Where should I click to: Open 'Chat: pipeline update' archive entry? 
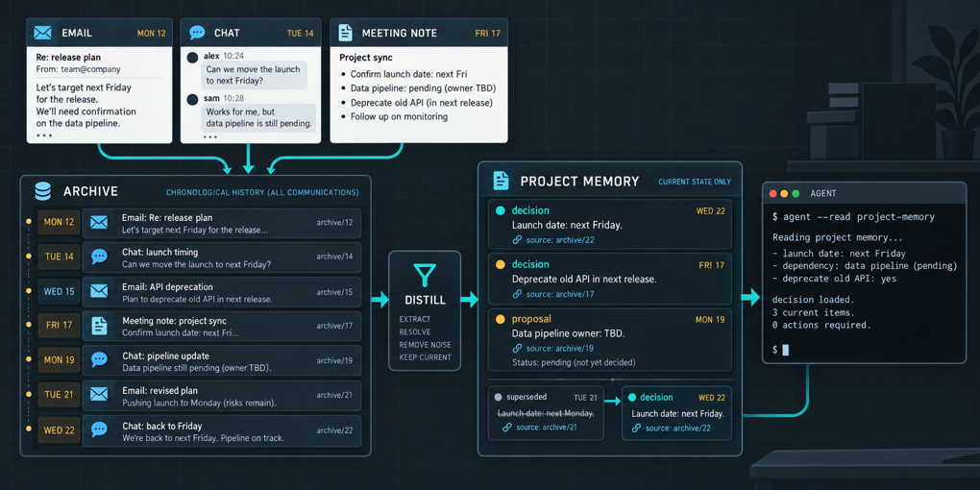coord(222,360)
